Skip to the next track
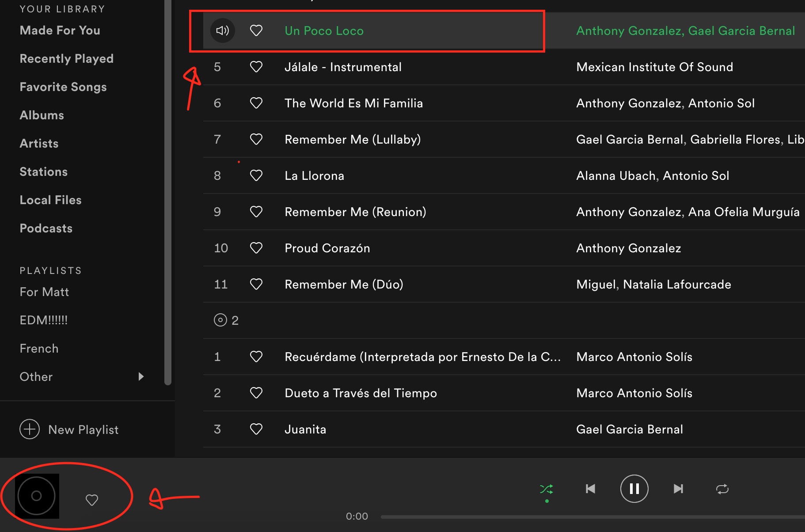 679,489
